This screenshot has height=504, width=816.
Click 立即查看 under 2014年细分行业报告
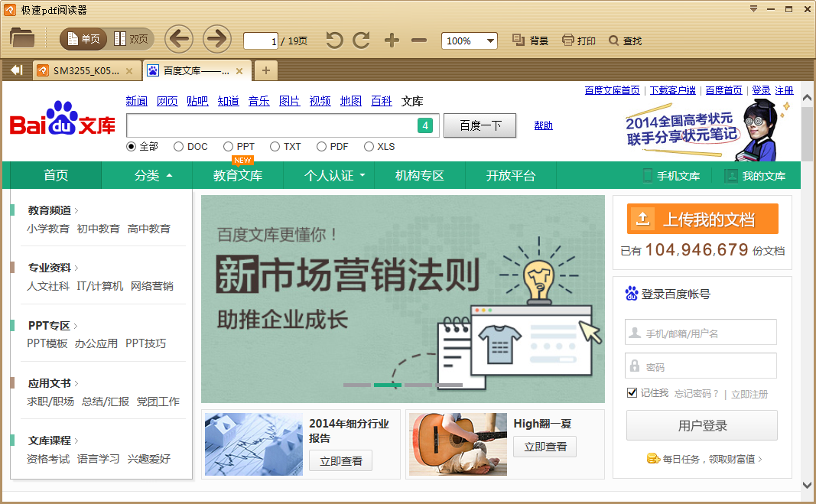(x=341, y=460)
